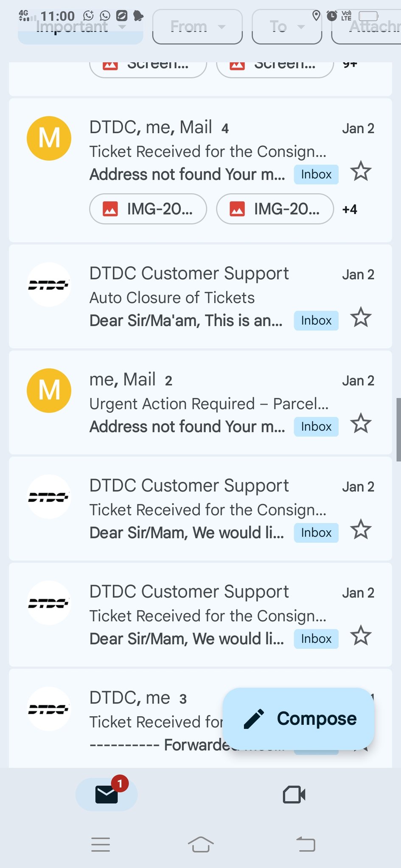
Task: Open the recent apps menu button
Action: [x=101, y=844]
